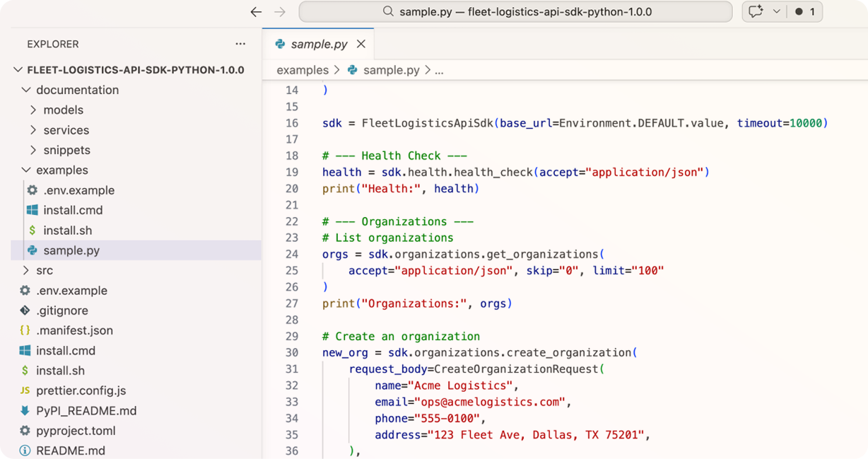Click the JS icon next to prettier.config.js

click(x=25, y=390)
